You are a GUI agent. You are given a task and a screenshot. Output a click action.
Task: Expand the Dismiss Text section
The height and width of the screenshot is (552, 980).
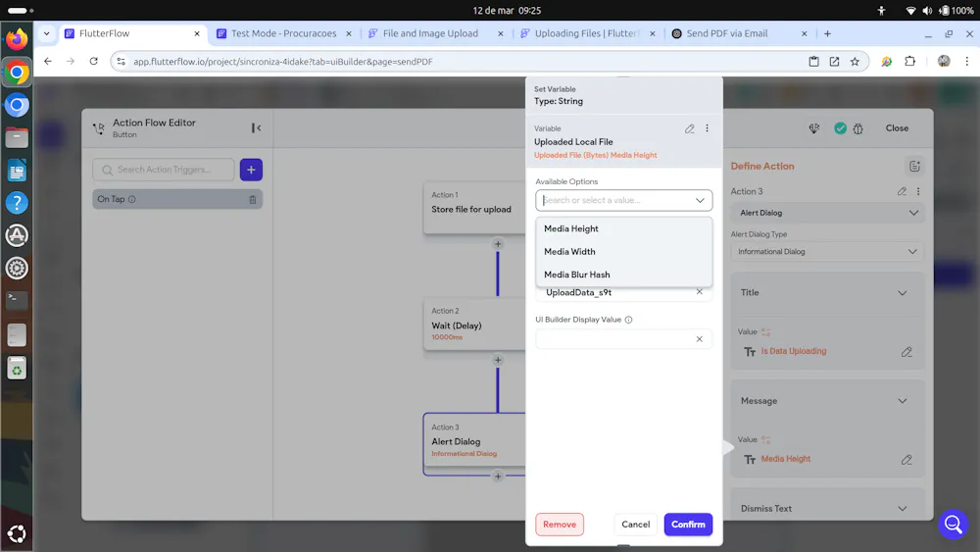pyautogui.click(x=902, y=508)
